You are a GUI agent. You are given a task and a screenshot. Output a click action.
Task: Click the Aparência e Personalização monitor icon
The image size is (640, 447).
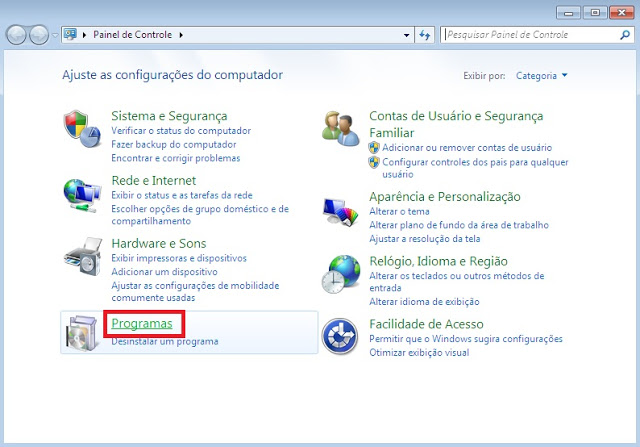340,212
